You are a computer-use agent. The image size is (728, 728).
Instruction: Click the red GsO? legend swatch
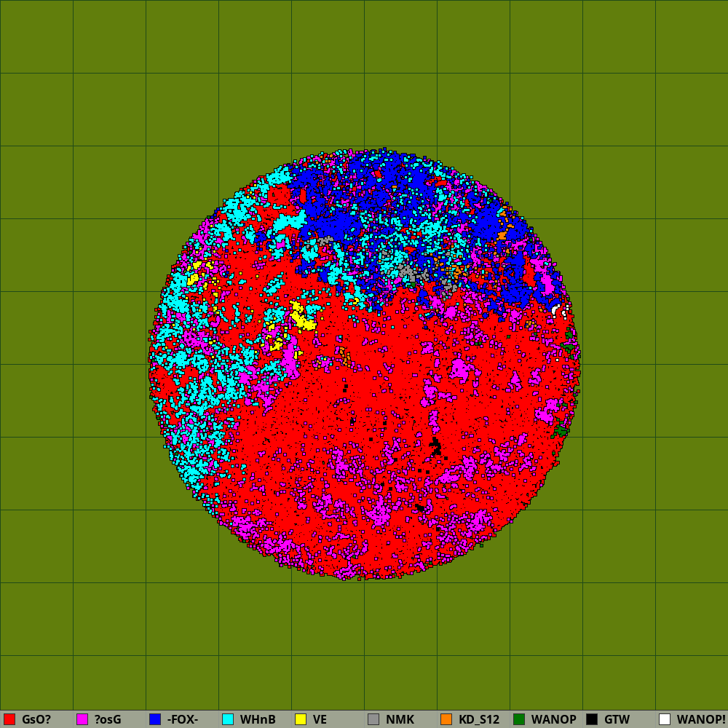9,719
